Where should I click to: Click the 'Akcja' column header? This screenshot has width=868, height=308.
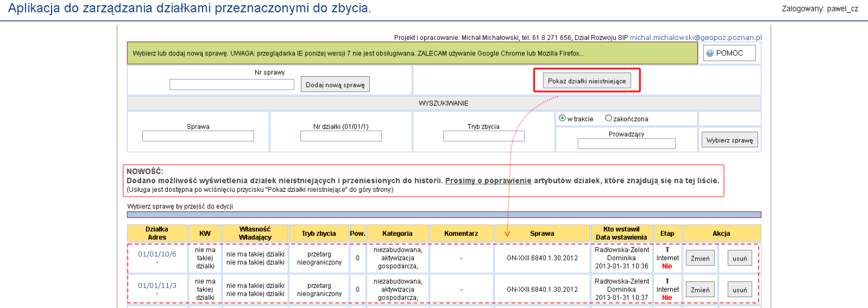point(722,233)
